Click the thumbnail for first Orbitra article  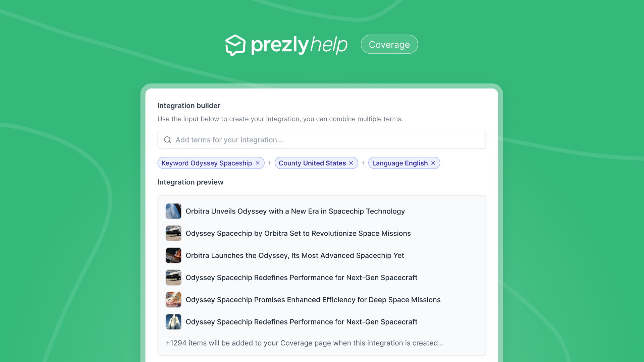click(173, 211)
